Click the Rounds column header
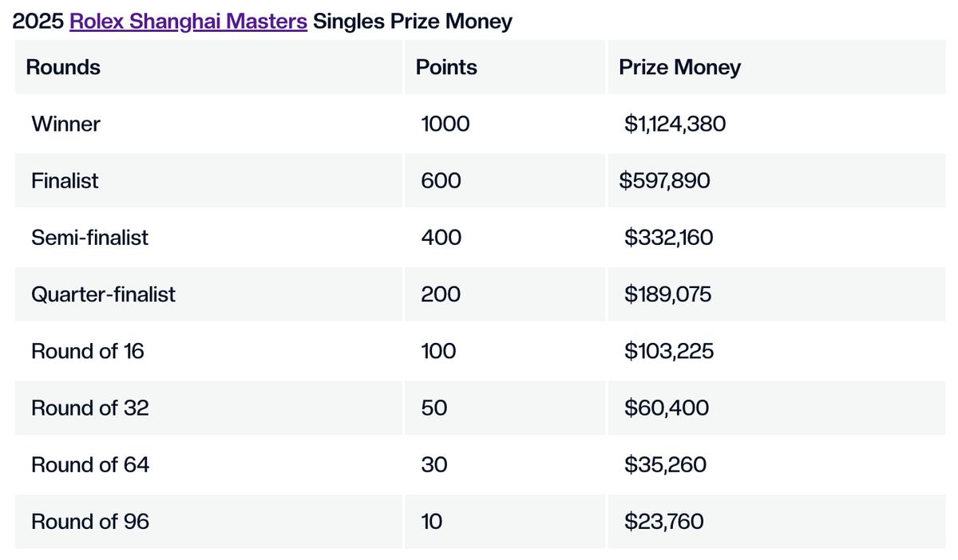 pyautogui.click(x=63, y=67)
